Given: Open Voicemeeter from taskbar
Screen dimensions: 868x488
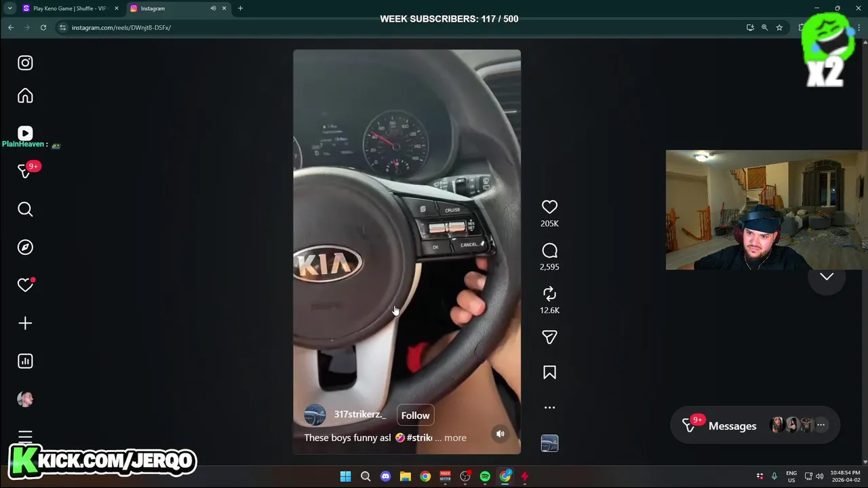Looking at the screenshot, I should coord(445,476).
